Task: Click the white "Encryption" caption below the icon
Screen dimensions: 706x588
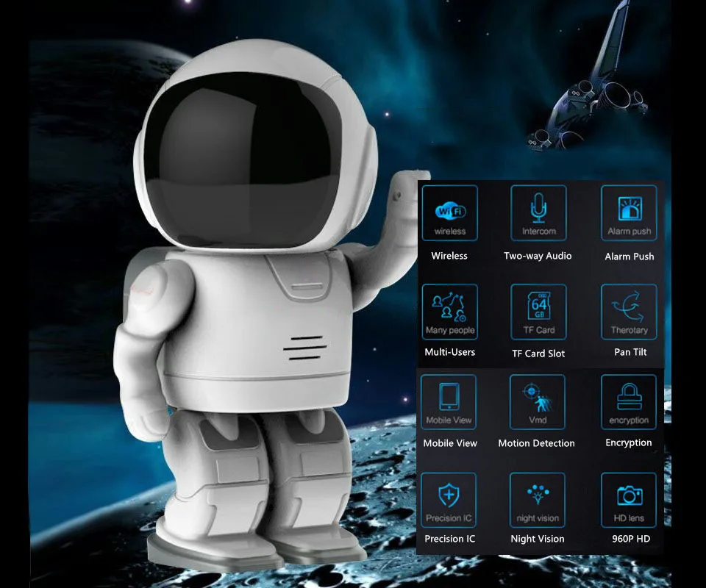Action: [x=629, y=442]
